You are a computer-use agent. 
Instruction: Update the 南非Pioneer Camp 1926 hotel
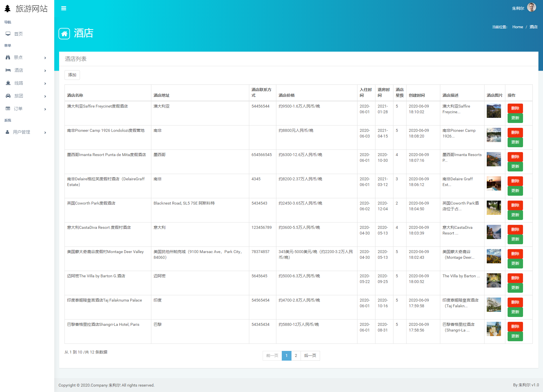pos(515,142)
